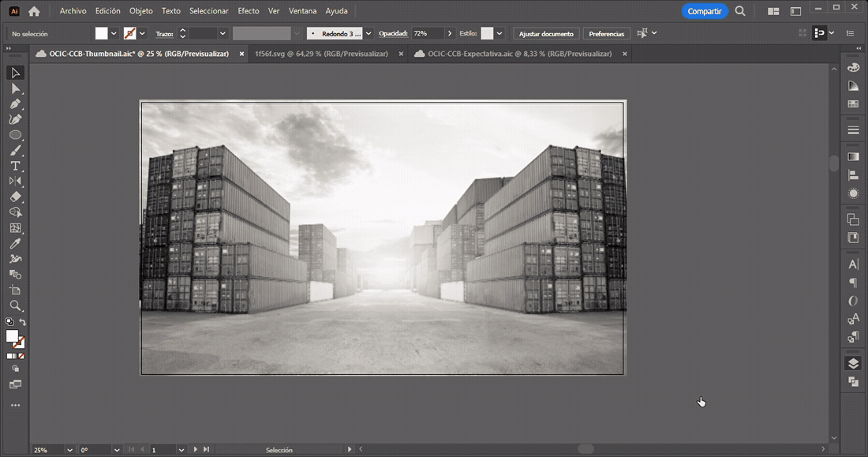Image resolution: width=868 pixels, height=457 pixels.
Task: Open the Align panel icon
Action: (853, 175)
